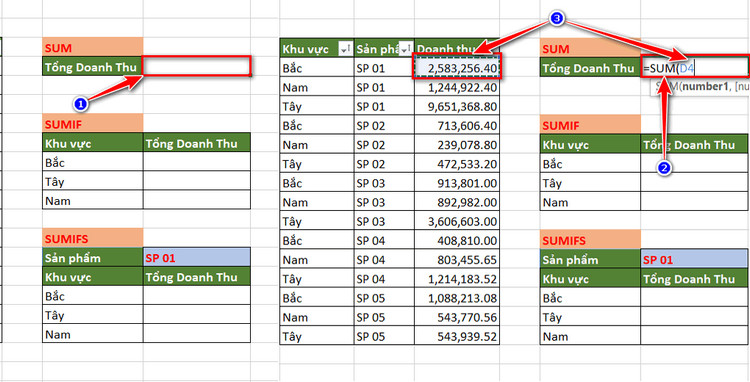Image resolution: width=750 pixels, height=382 pixels.
Task: Click the cell with value 713,606.40
Action: pos(457,126)
